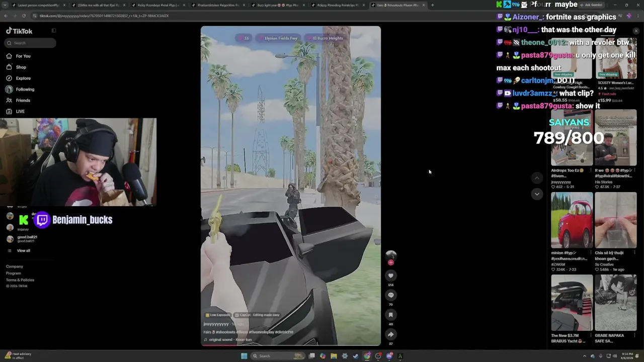Screen dimensions: 644x362
Task: Open the jnsyyyyyyyy creator name on video
Action: point(216,324)
